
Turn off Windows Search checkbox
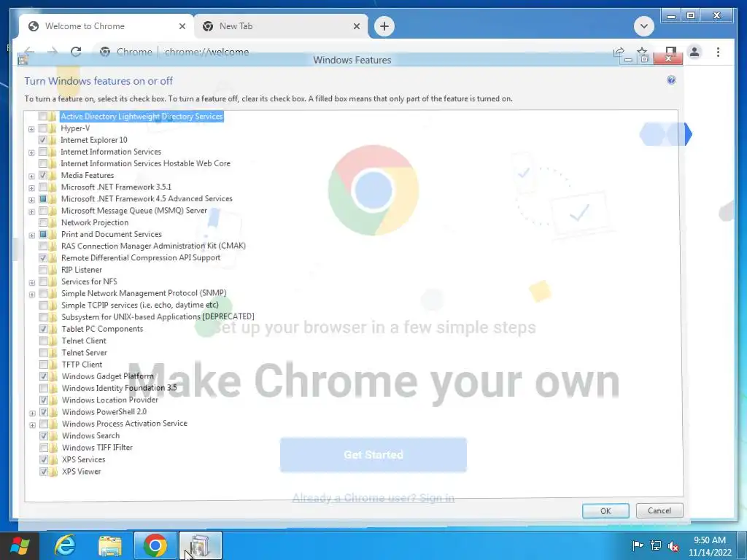pos(43,436)
